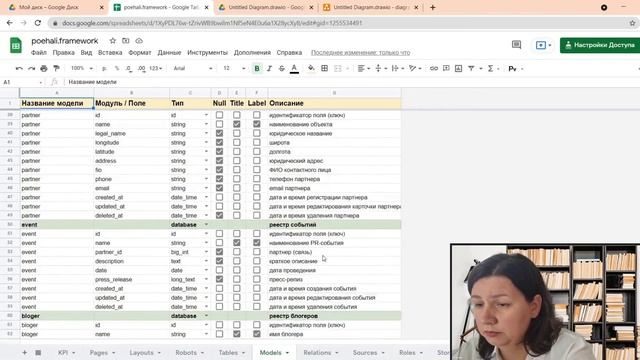View cloud save status

pos(139,41)
